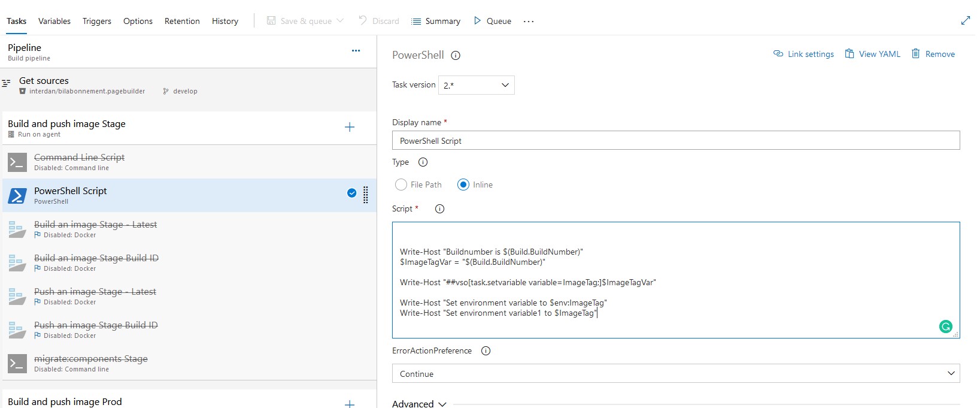Show the Type info icon
This screenshot has height=408, width=980.
pos(423,162)
